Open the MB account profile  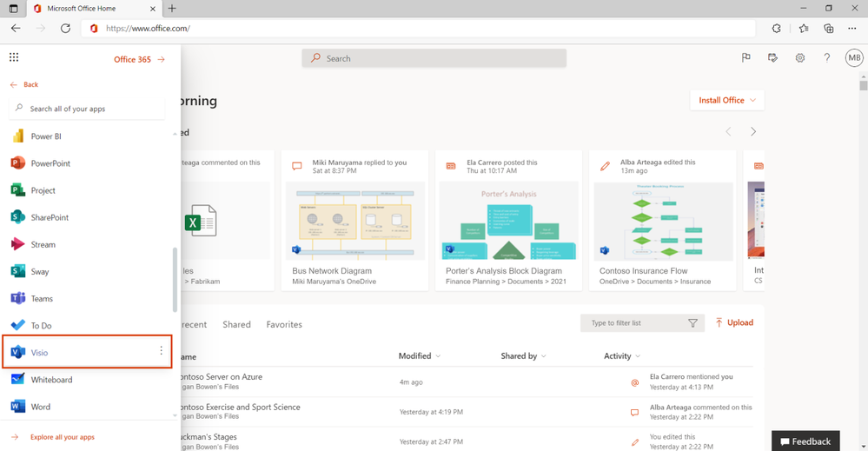pyautogui.click(x=854, y=57)
